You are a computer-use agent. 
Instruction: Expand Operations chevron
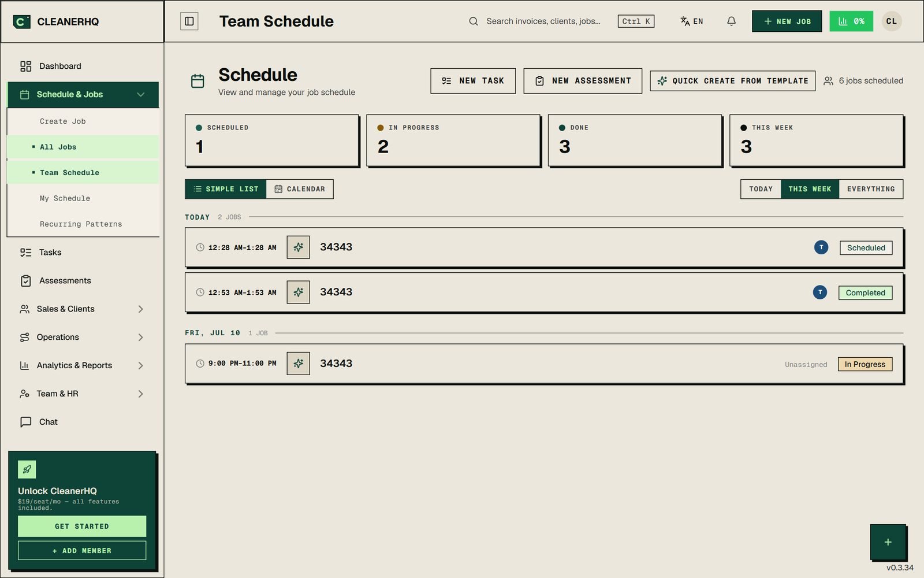pyautogui.click(x=140, y=338)
